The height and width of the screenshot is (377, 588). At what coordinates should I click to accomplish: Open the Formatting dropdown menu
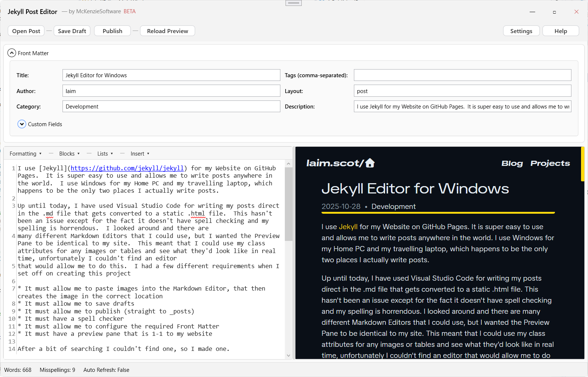coord(25,153)
